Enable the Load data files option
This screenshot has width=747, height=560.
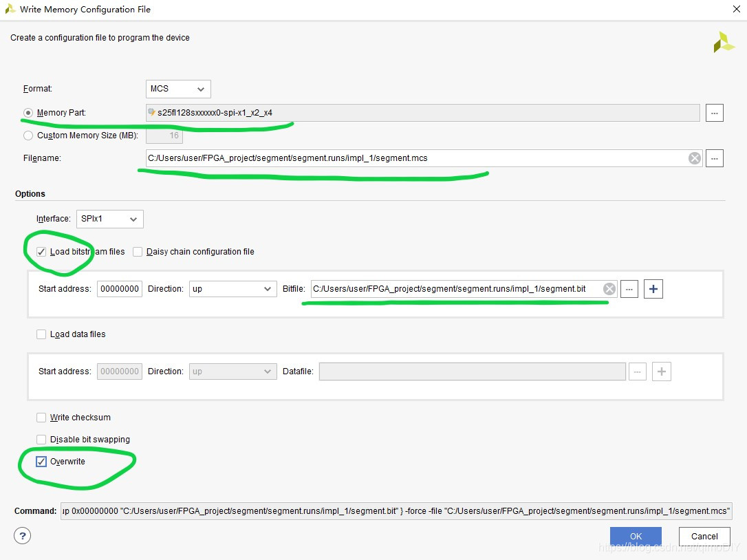41,334
